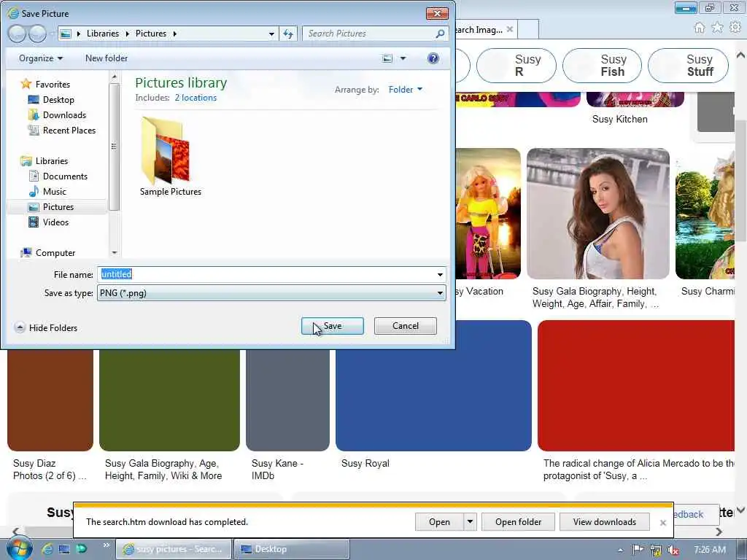Select the Susy Fish suggestion chip

[x=602, y=66]
